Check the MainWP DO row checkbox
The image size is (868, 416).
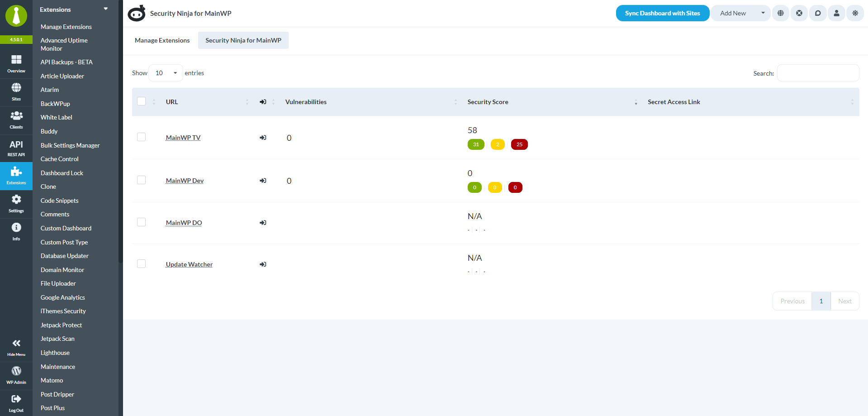tap(142, 222)
